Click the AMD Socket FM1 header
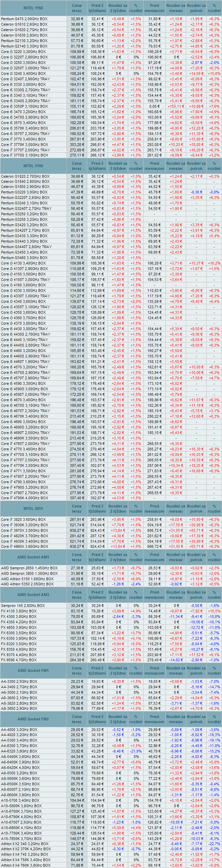The height and width of the screenshot is (868, 222). point(33,670)
